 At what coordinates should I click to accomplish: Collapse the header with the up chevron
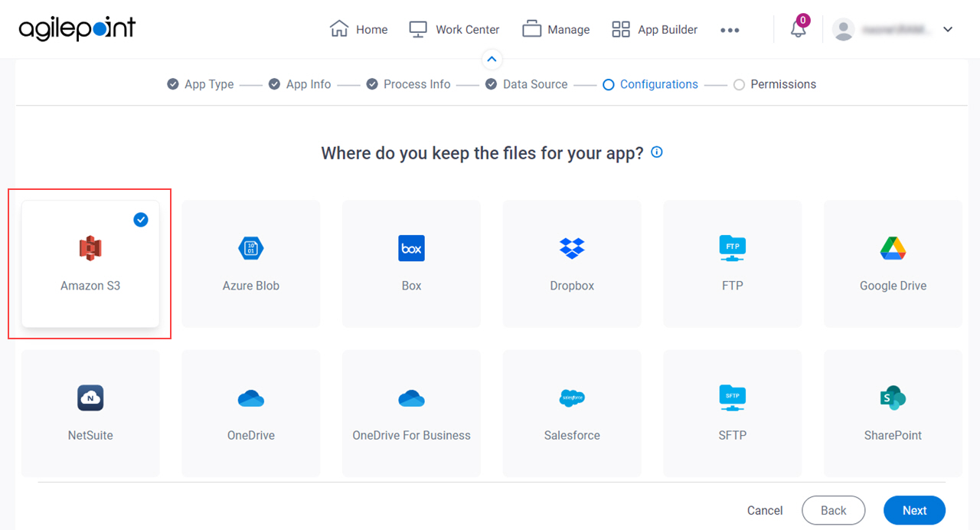pyautogui.click(x=492, y=59)
